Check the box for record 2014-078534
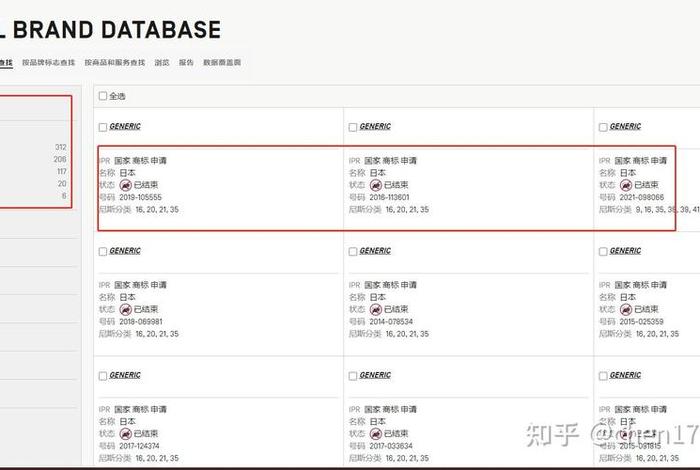The image size is (700, 470). (x=353, y=252)
